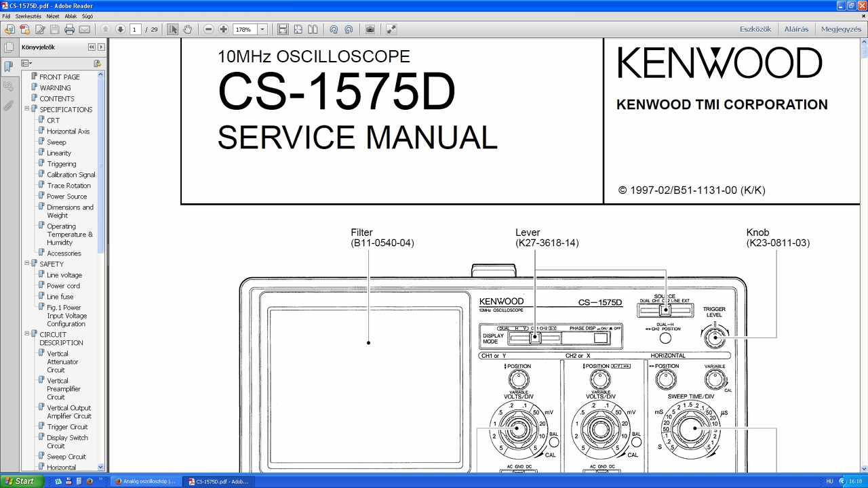This screenshot has height=488, width=868.
Task: Select the Trigger Circuit bookmark
Action: [x=67, y=426]
